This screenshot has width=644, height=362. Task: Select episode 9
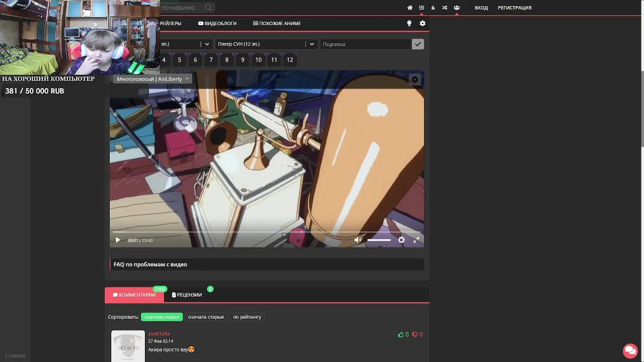[x=243, y=60]
